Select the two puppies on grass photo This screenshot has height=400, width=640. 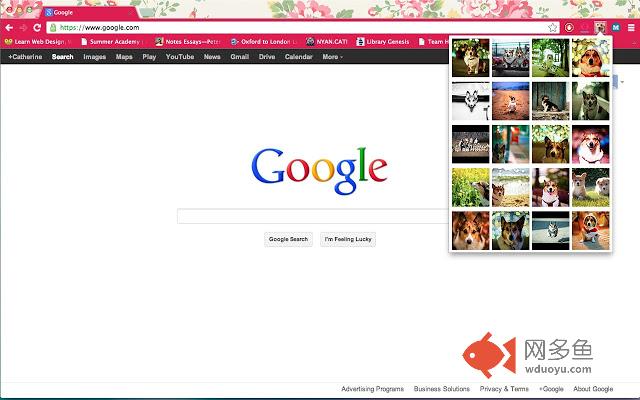click(591, 187)
